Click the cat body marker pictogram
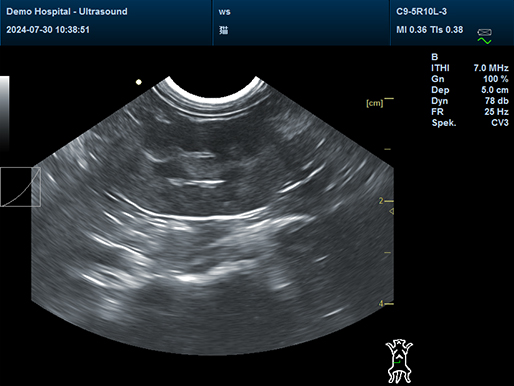Viewport: 514px width, 386px height. [x=399, y=361]
